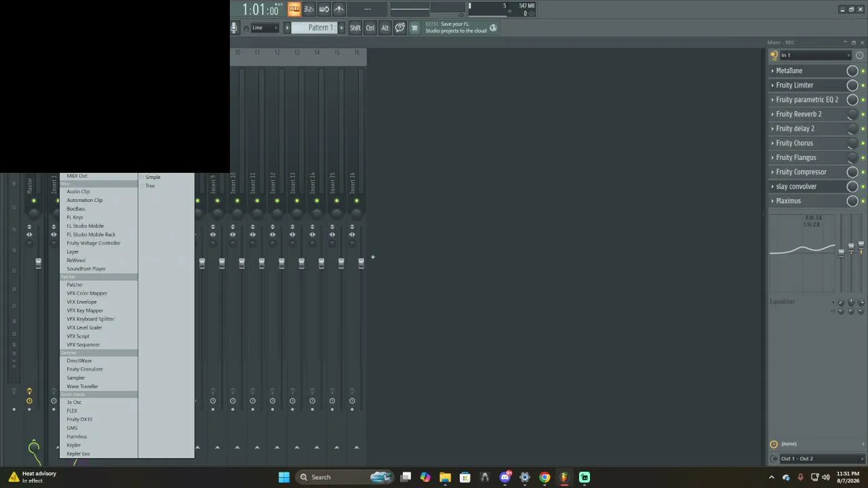Image resolution: width=868 pixels, height=488 pixels.
Task: Click the clock icon beside (none)
Action: pos(774,445)
